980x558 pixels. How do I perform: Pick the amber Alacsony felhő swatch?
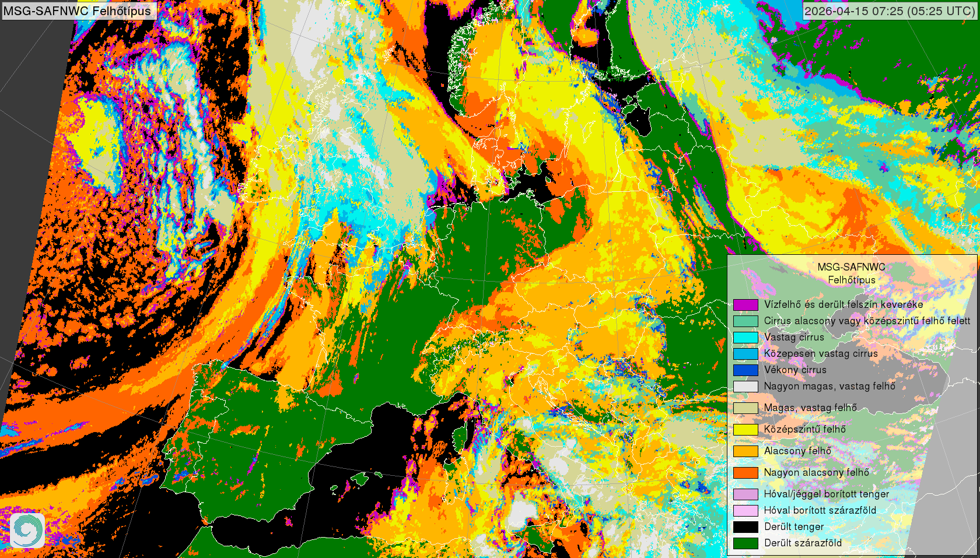745,451
